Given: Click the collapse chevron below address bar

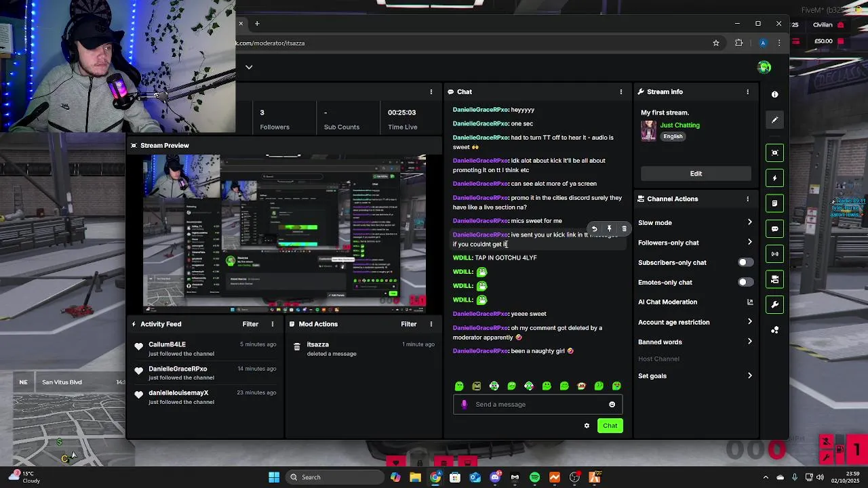Looking at the screenshot, I should pyautogui.click(x=249, y=67).
